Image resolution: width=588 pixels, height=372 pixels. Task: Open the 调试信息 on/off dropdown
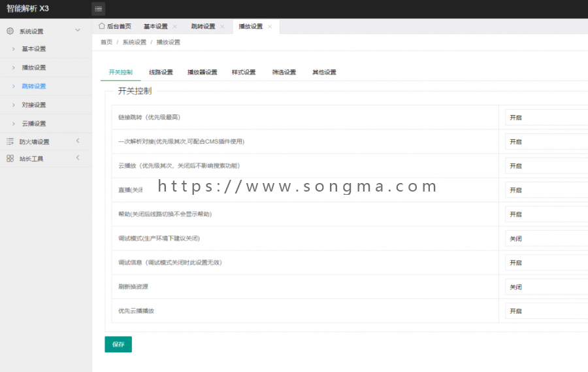(x=546, y=263)
